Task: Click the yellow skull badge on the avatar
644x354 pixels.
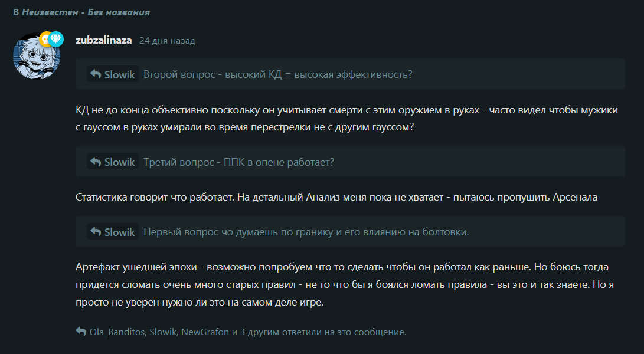Action: point(45,40)
